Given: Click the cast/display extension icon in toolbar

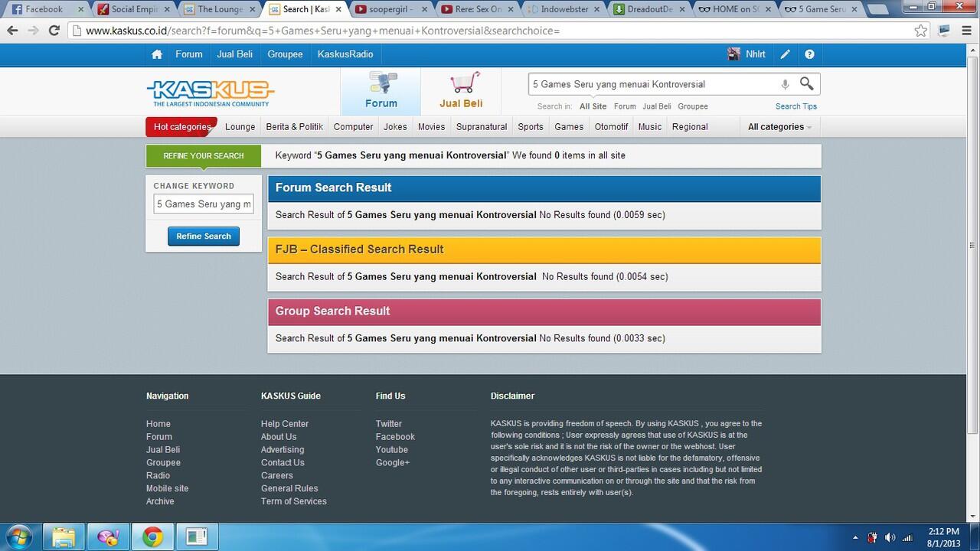Looking at the screenshot, I should pos(945,31).
